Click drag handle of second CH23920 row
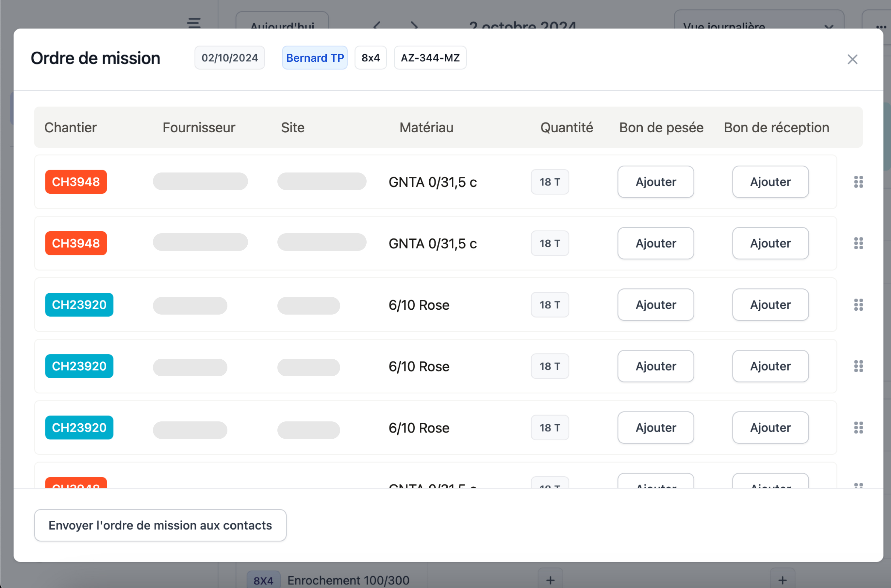 [x=858, y=366]
